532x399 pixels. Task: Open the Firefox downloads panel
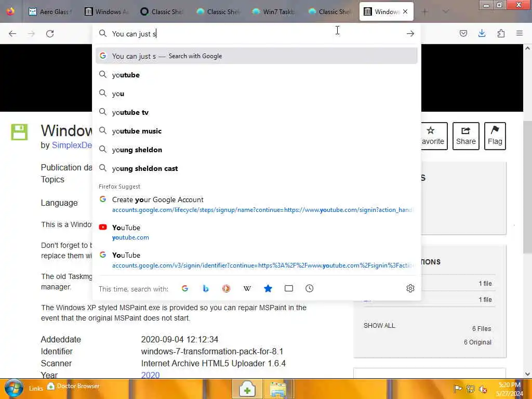[482, 33]
